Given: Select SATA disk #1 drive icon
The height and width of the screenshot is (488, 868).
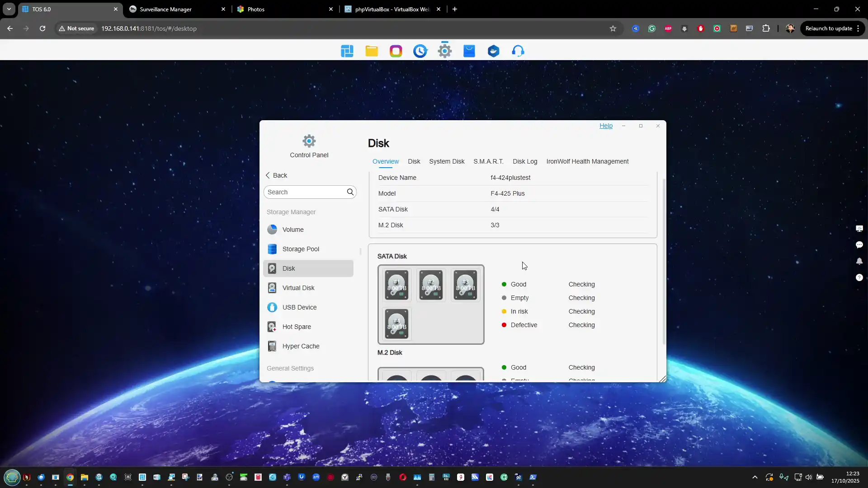Looking at the screenshot, I should pos(396,285).
